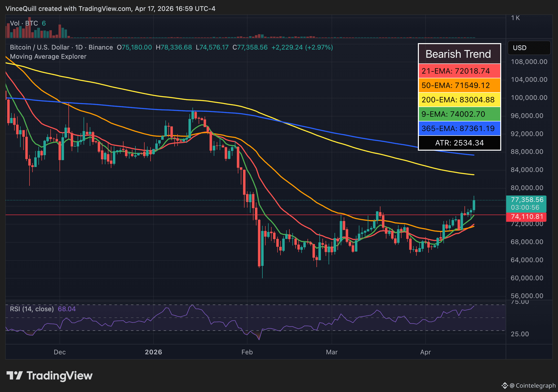The height and width of the screenshot is (392, 558).
Task: Click the Apr label on time axis
Action: coord(425,352)
